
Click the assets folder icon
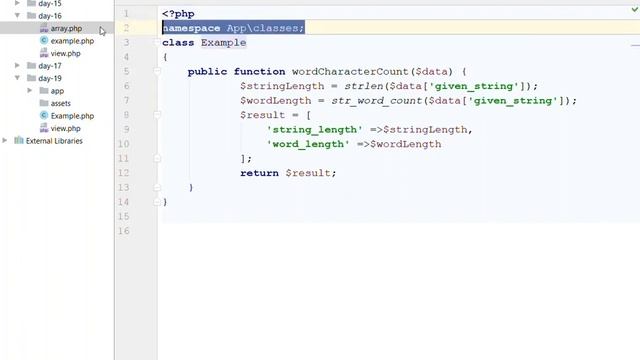click(x=44, y=103)
